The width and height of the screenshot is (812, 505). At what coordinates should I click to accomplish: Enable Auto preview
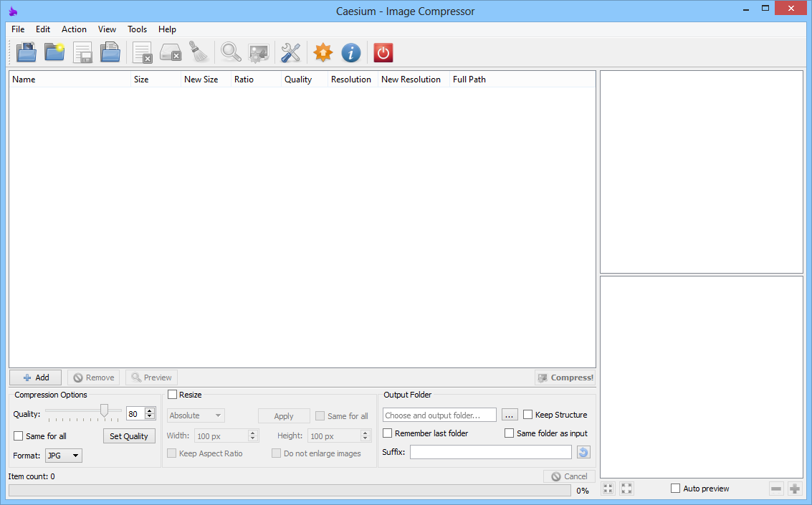click(x=674, y=488)
